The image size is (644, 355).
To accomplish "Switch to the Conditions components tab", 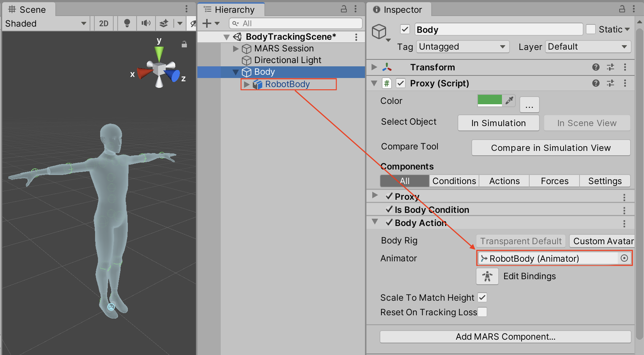I will coord(454,181).
